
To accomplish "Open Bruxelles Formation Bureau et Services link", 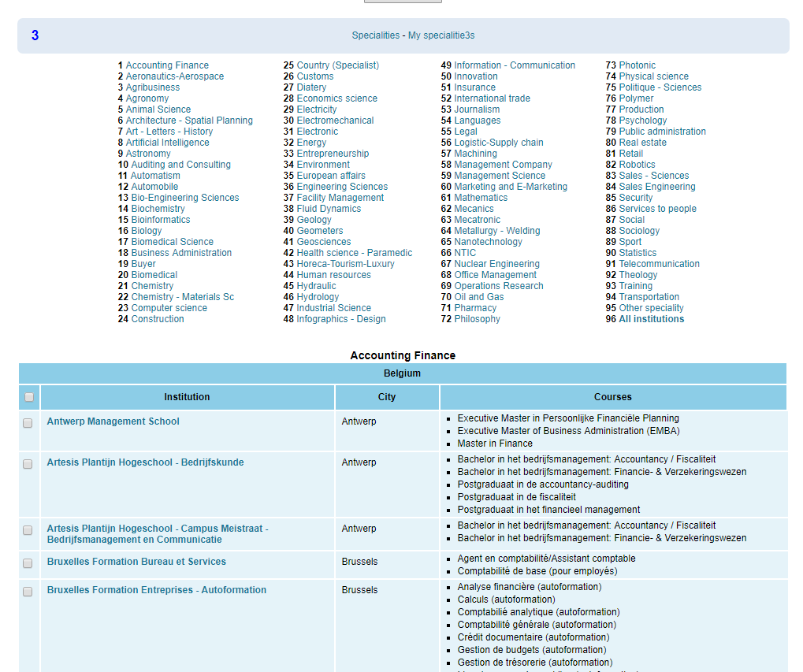I will coord(136,562).
